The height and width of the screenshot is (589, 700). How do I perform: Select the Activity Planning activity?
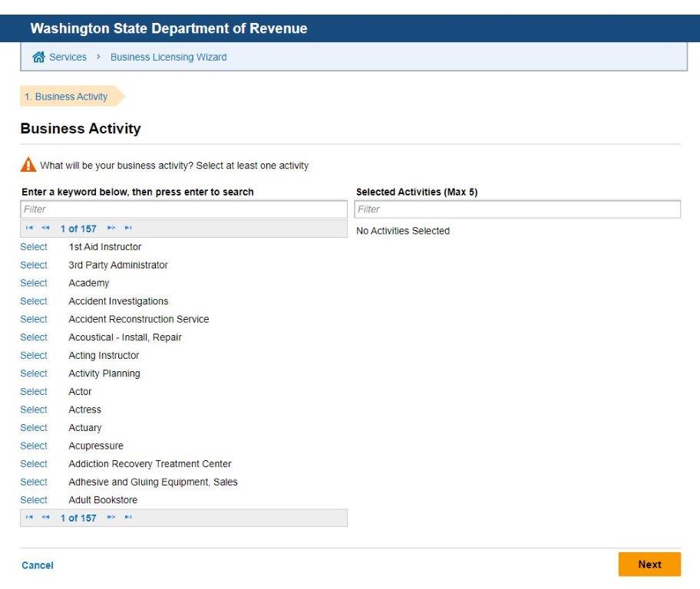tap(34, 373)
